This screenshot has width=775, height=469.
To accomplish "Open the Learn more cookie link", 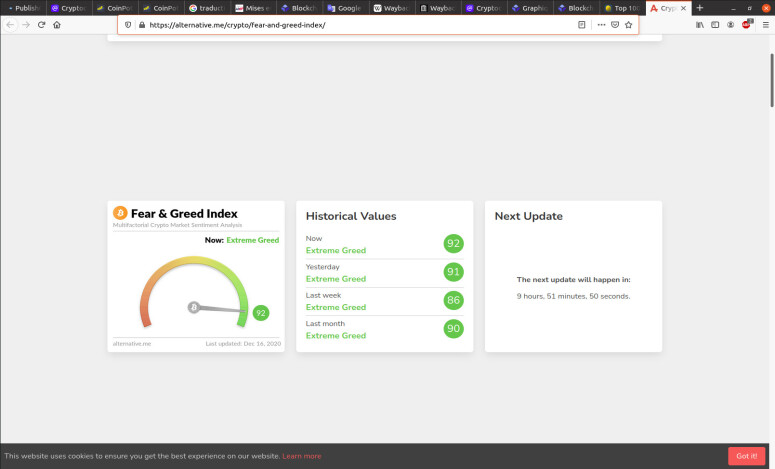I will [x=301, y=456].
